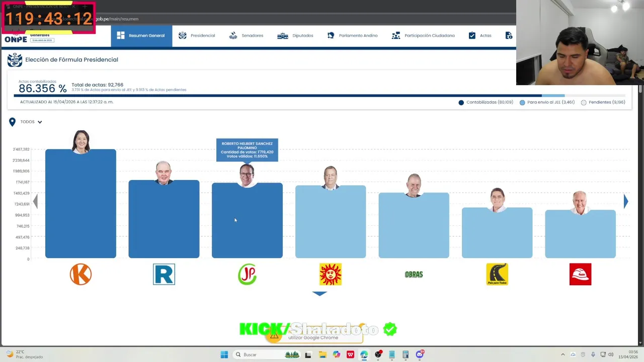Click the País para Todos candidate photo

tap(497, 201)
